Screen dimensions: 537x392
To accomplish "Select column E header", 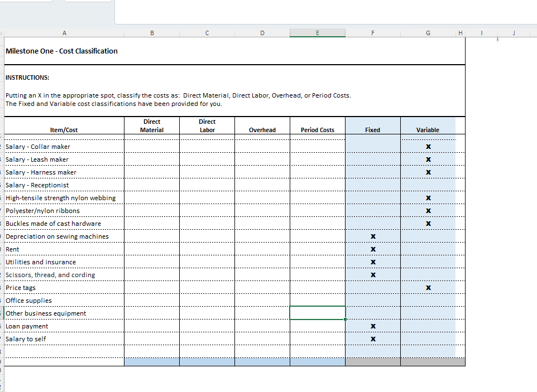I will tap(318, 33).
